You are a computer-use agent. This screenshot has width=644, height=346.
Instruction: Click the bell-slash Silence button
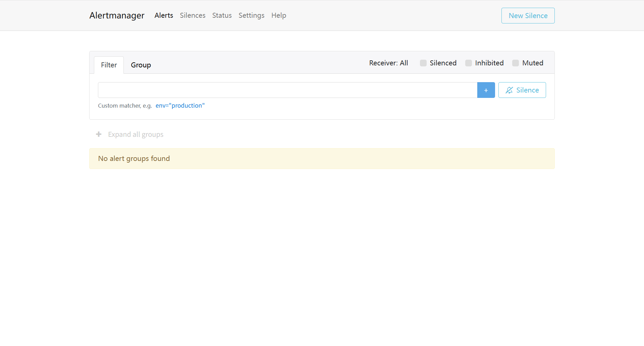point(522,90)
